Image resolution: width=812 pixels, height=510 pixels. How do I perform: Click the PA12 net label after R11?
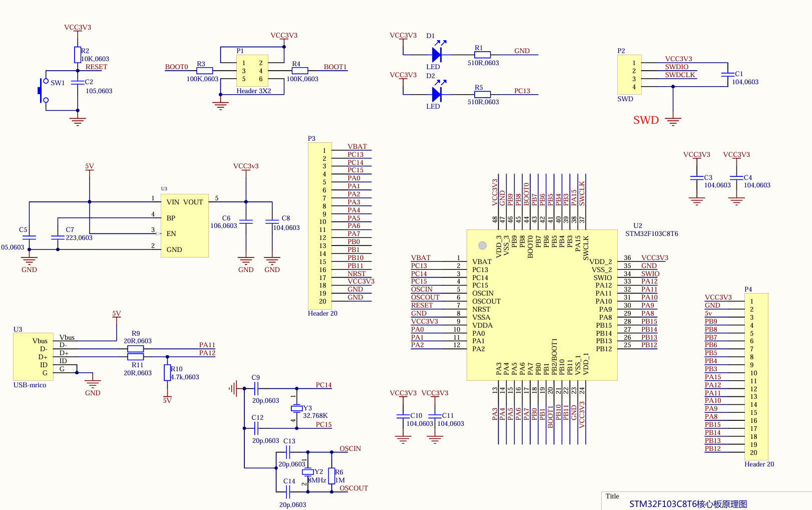click(207, 353)
